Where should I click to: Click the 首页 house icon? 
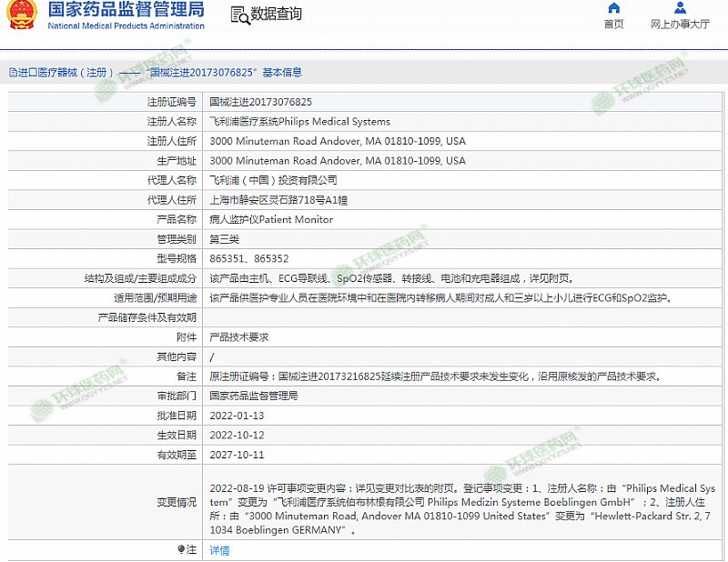click(x=614, y=8)
